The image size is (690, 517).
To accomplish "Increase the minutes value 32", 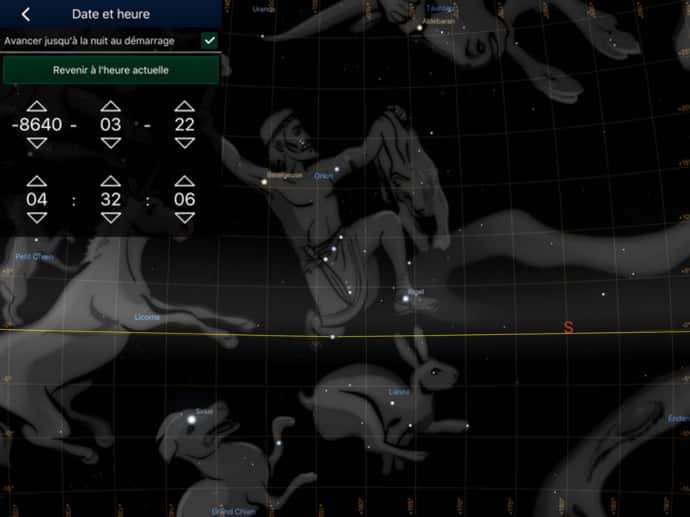I will coord(110,181).
